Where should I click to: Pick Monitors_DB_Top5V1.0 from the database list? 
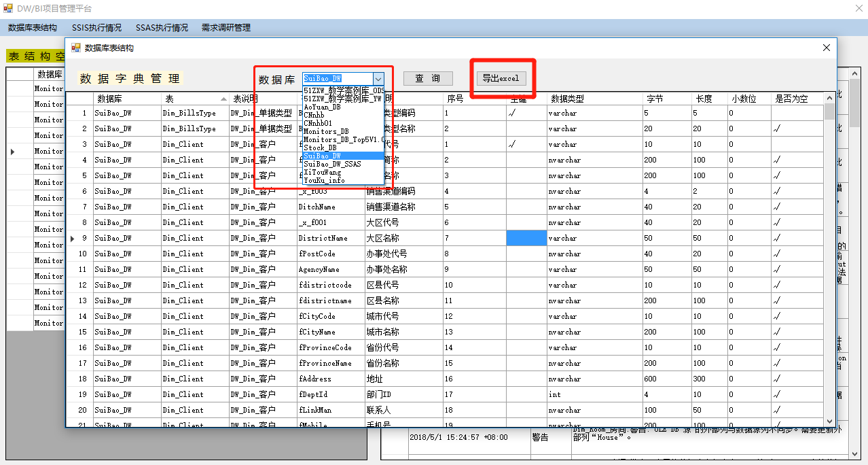click(x=344, y=139)
